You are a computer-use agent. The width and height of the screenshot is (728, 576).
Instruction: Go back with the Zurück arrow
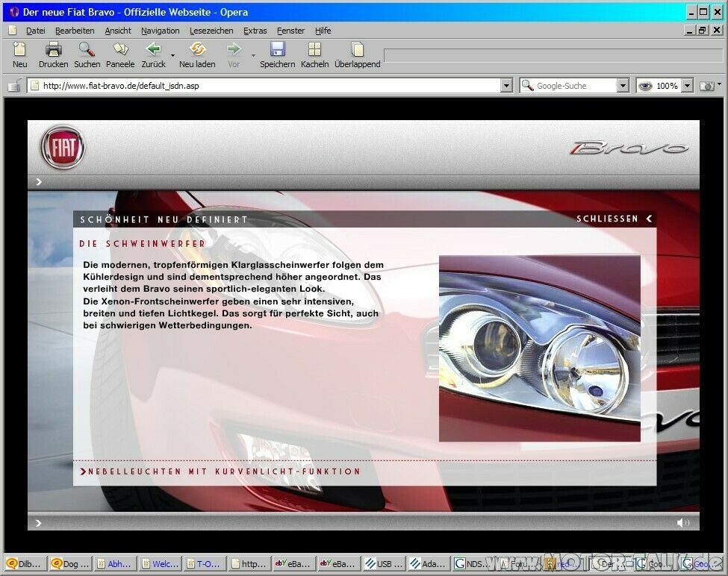click(153, 54)
